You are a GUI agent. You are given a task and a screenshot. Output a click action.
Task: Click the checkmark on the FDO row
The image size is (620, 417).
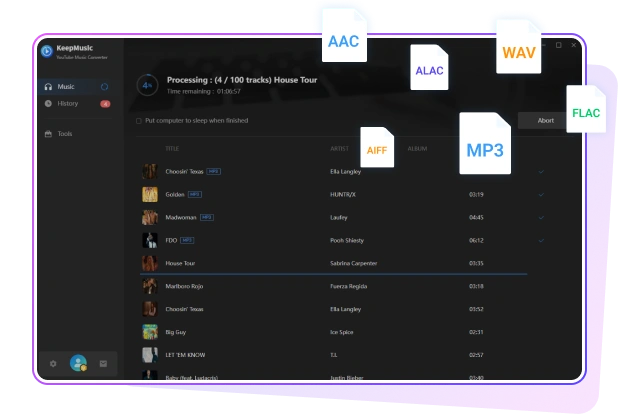[541, 240]
